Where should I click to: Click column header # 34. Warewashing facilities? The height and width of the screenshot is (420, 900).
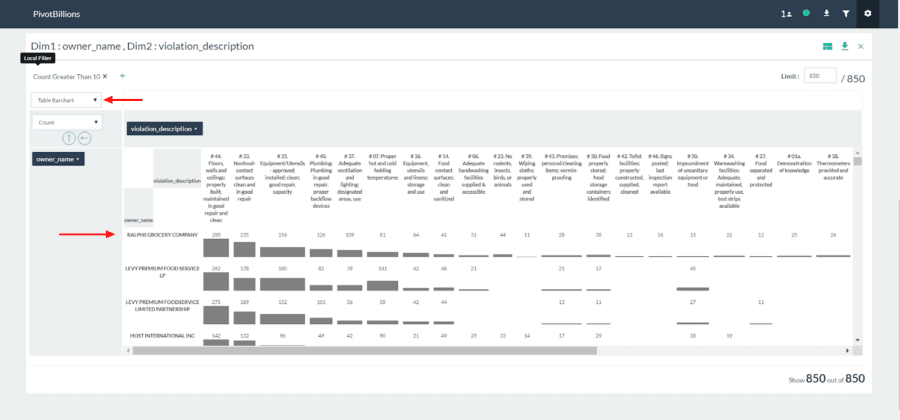[x=730, y=181]
